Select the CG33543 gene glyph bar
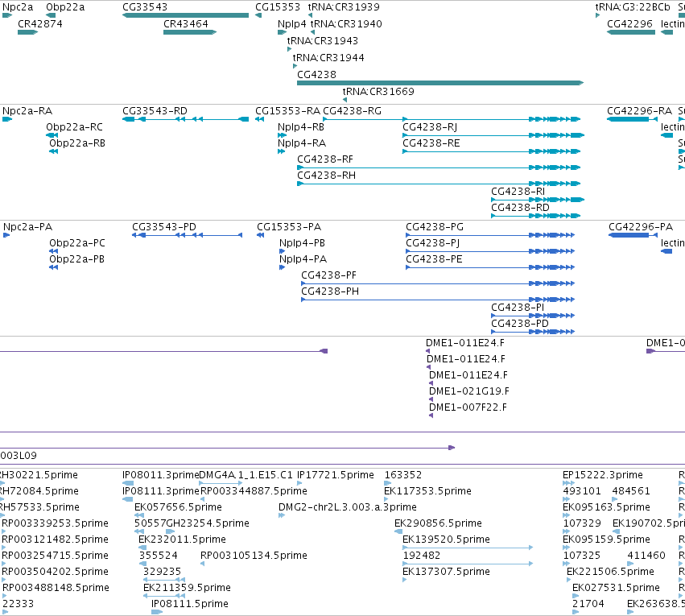 coord(186,15)
